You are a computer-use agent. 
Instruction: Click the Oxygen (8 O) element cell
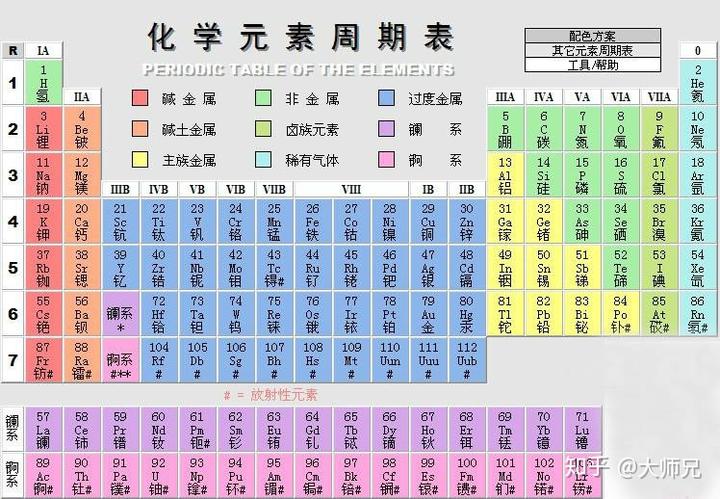pos(620,129)
